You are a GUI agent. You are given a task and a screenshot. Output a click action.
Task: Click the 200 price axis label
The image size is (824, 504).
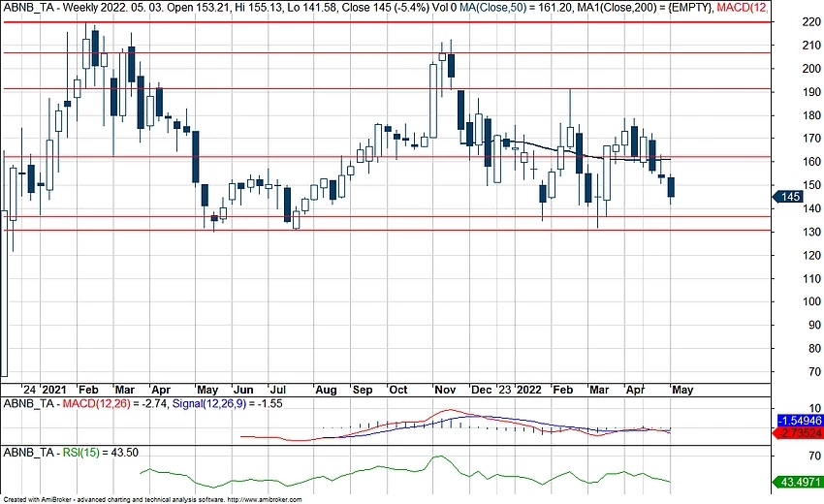point(812,68)
